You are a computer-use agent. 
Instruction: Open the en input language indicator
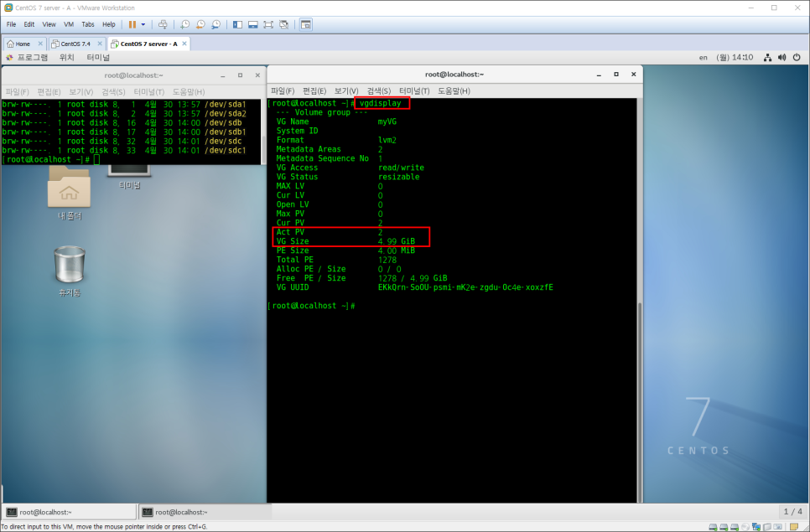[x=703, y=57]
